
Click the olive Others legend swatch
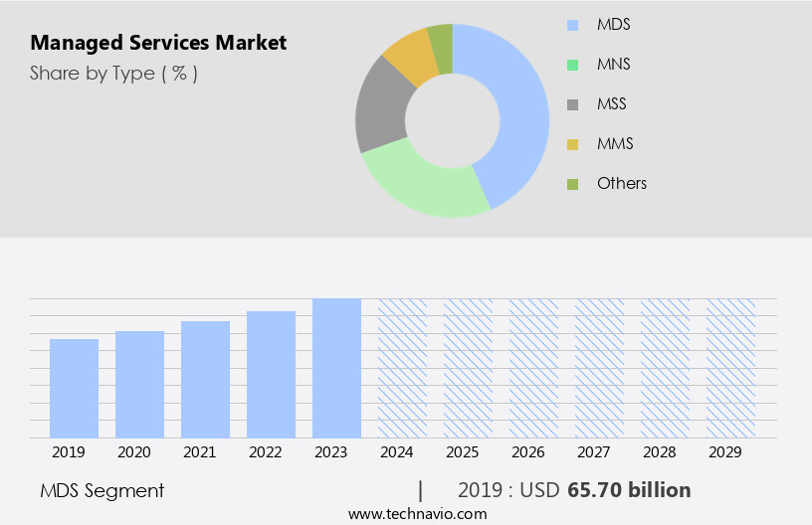tap(572, 184)
